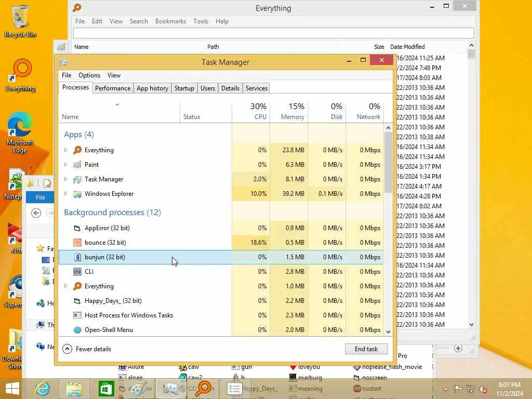Click Everything results scrollbar down arrow
The height and width of the screenshot is (399, 532).
[471, 324]
